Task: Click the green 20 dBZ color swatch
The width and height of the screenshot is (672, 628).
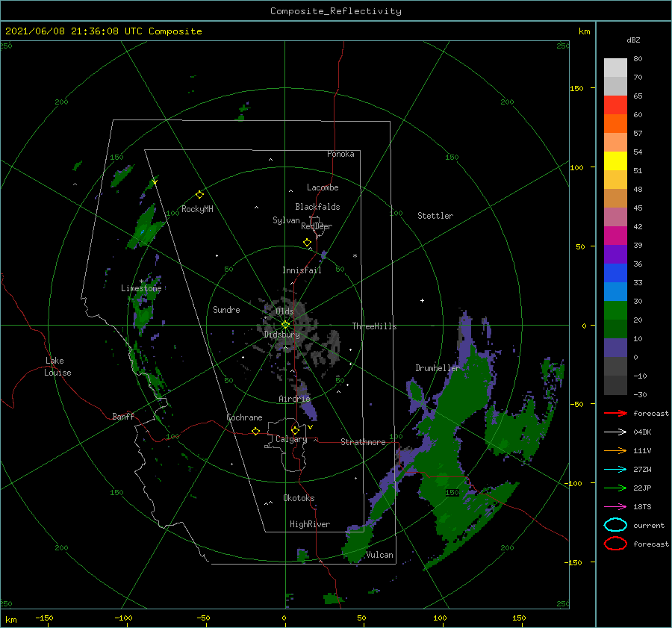Action: (615, 311)
